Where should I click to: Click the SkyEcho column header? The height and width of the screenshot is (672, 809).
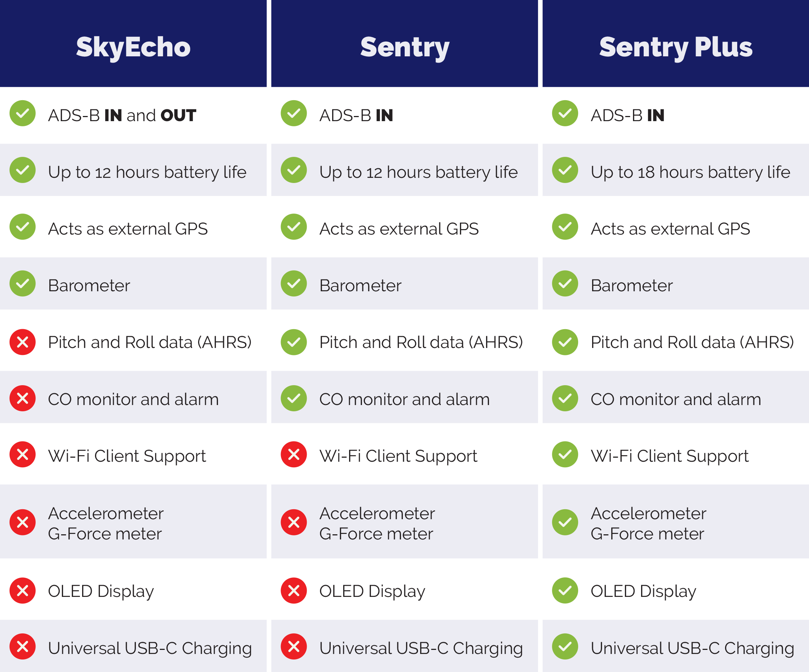[x=133, y=47]
